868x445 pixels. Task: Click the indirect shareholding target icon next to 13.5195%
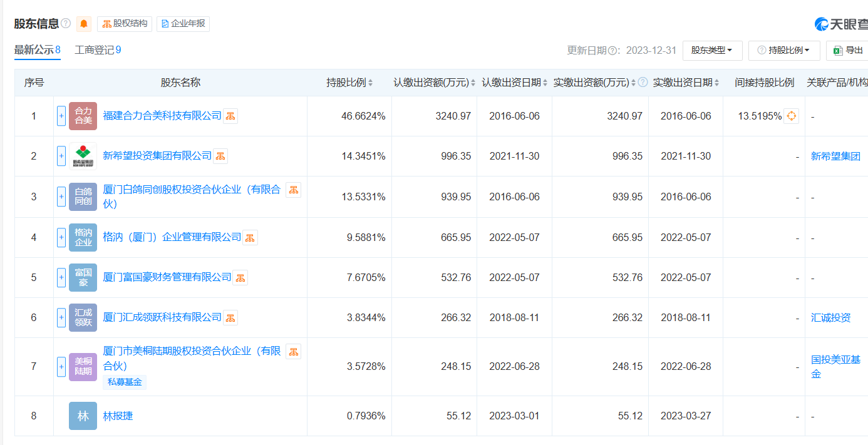[x=791, y=116]
